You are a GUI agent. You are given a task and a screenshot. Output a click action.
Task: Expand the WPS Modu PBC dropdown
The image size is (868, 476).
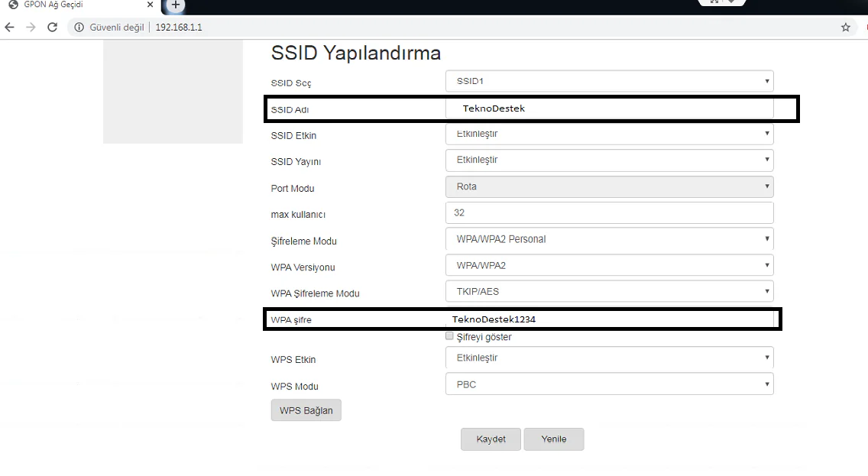click(x=610, y=384)
